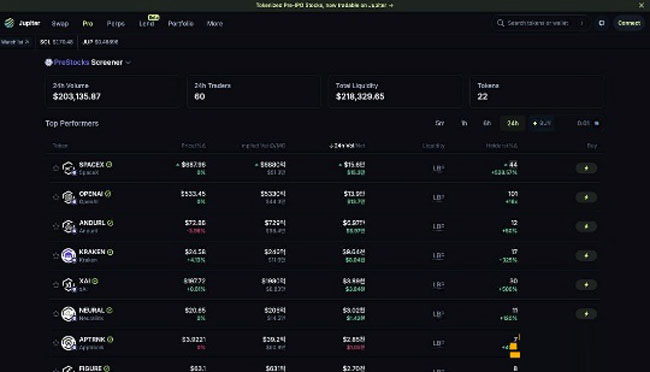
Task: Click the pre-IPO stocks announcement banner link
Action: (325, 5)
